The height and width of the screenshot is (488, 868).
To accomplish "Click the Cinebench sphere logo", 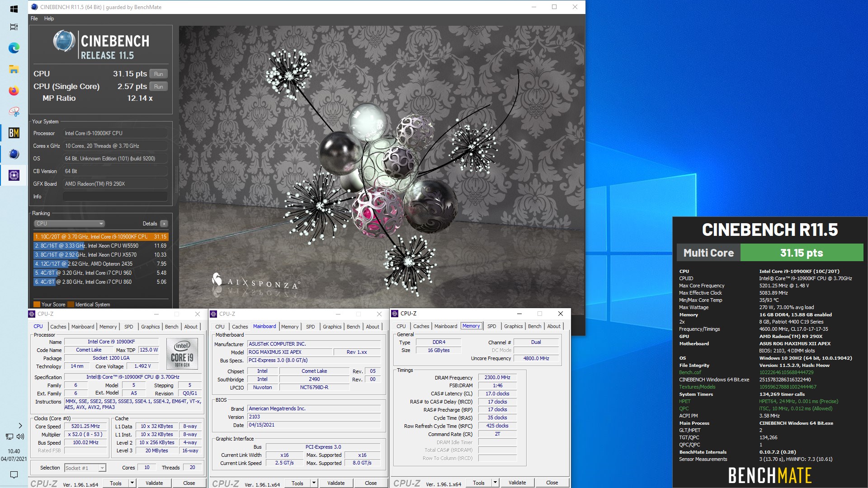I will pos(64,41).
